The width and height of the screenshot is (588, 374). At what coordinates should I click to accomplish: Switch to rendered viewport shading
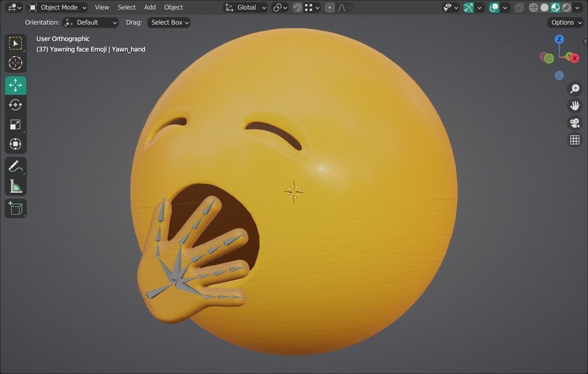tap(566, 7)
